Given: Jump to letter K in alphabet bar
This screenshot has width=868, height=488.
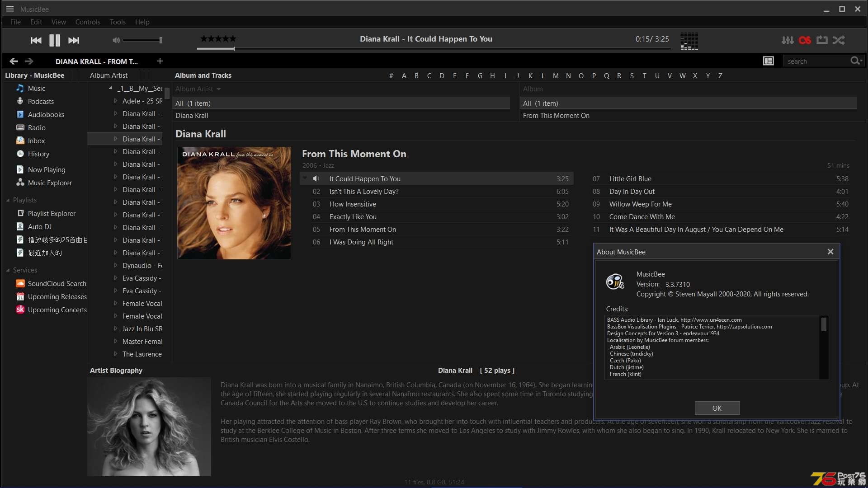Looking at the screenshot, I should (x=530, y=76).
